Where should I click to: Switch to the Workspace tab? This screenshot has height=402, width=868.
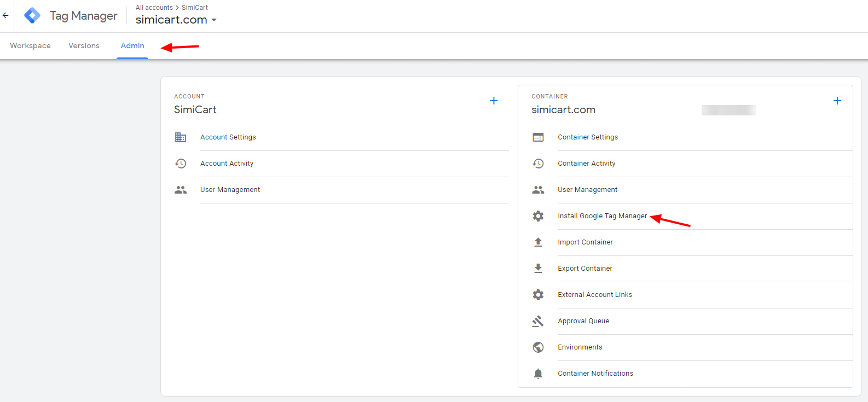[x=30, y=46]
